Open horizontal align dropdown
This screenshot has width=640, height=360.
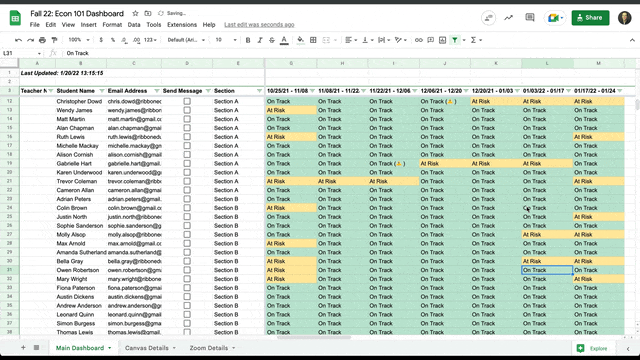click(x=351, y=40)
